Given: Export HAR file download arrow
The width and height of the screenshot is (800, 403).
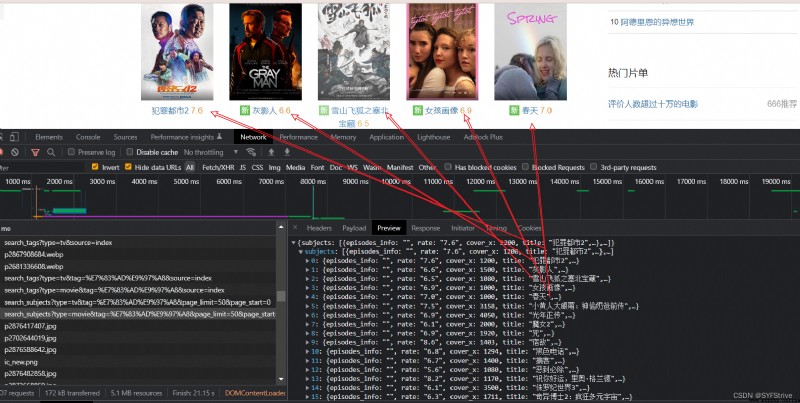Looking at the screenshot, I should [x=287, y=152].
